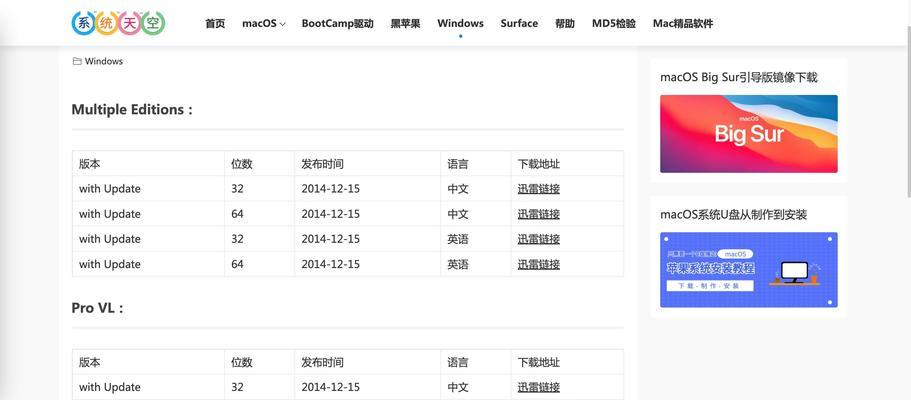Open 迅雷链接 in the Pro VL table
The height and width of the screenshot is (400, 911).
coord(539,387)
